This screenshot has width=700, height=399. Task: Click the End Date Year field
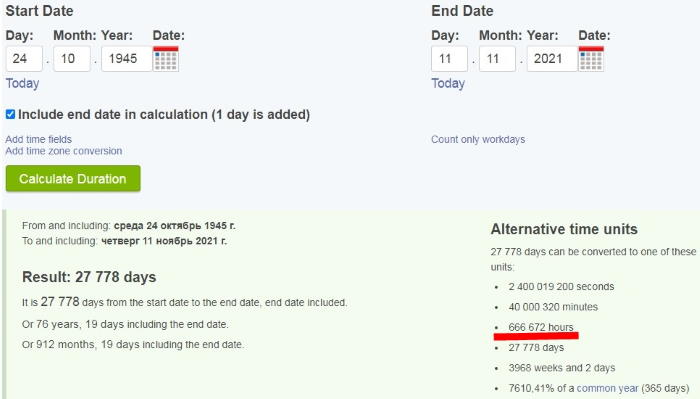click(553, 58)
